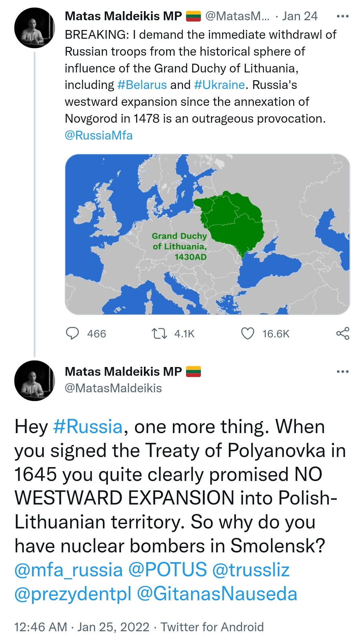This screenshot has width=364, height=641.
Task: Open more options on the Jan 24 tweet
Action: tap(343, 16)
